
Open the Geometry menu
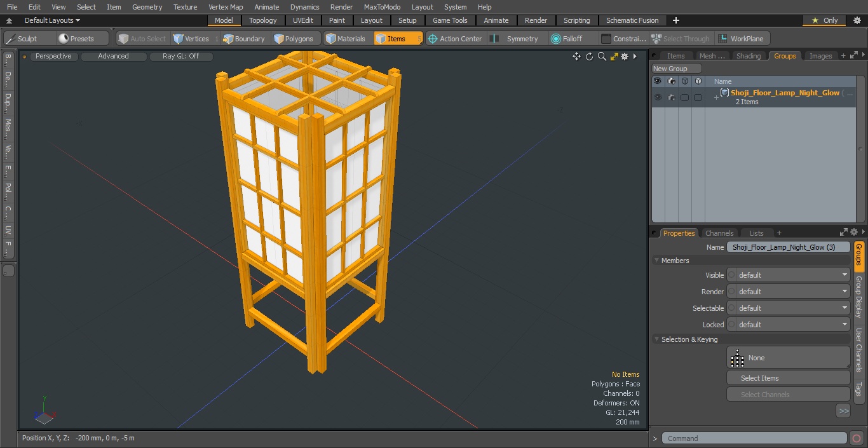click(147, 7)
